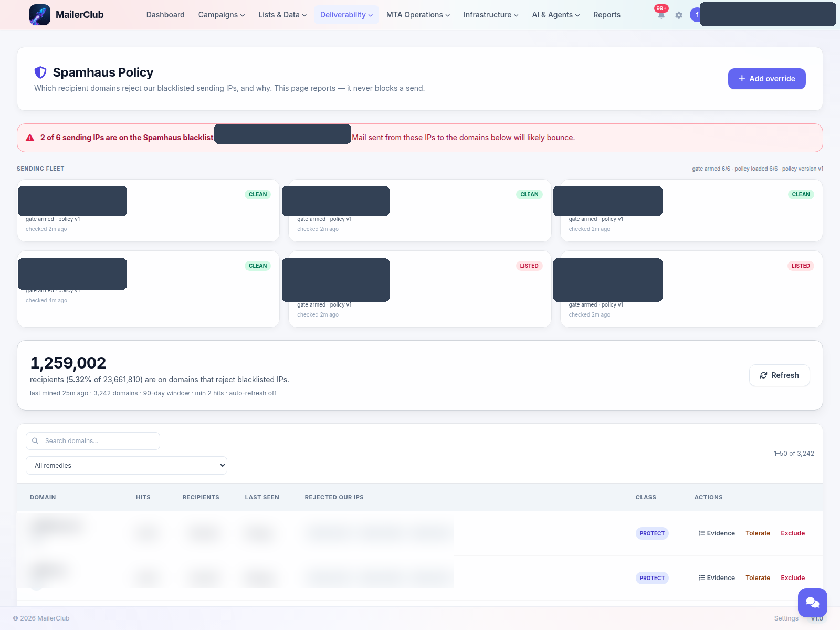Click the RECIPIENTS column header
This screenshot has width=840, height=630.
[x=201, y=497]
